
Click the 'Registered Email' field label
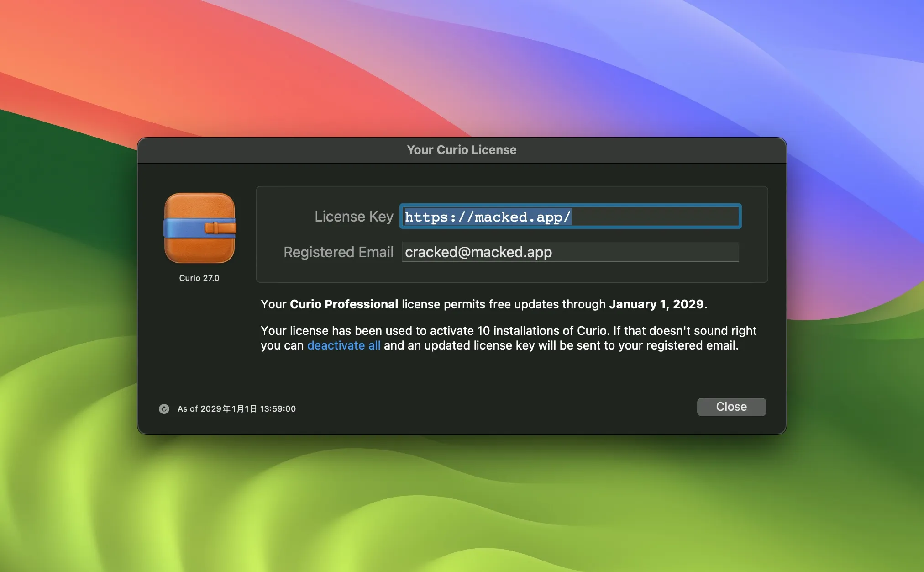click(x=338, y=252)
